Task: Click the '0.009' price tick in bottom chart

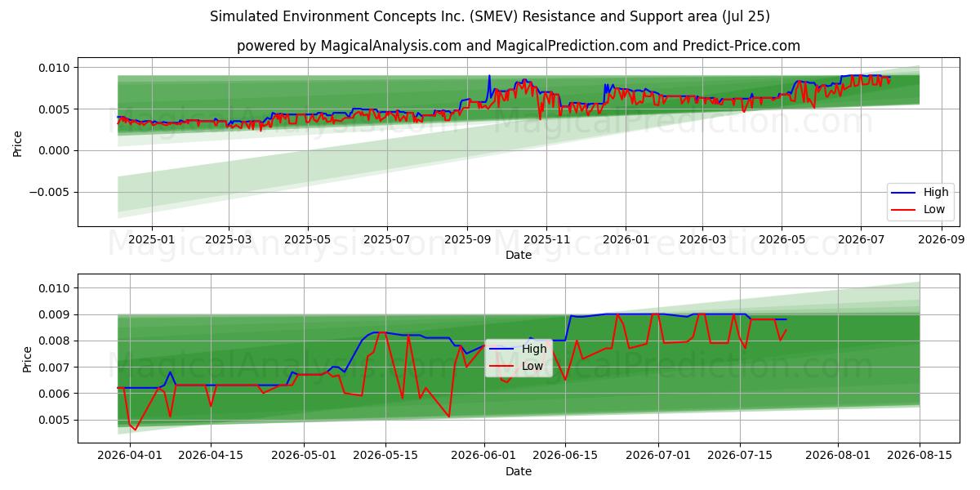Action: 56,314
